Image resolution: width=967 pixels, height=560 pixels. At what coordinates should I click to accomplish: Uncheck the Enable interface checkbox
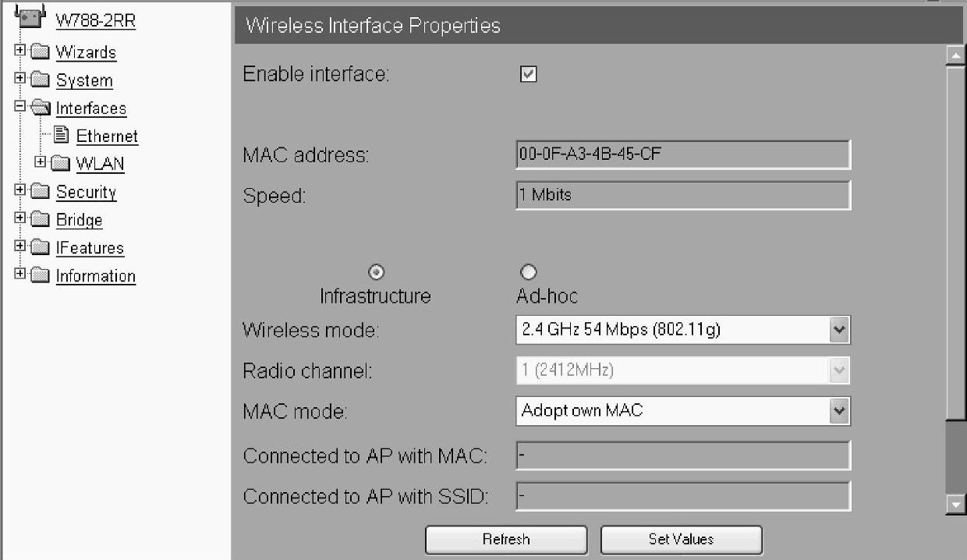point(528,74)
